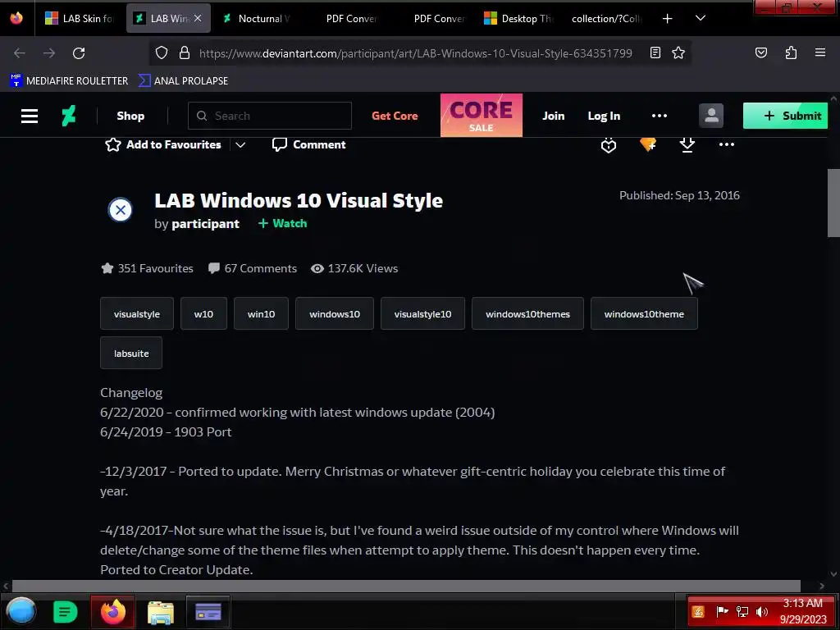Open the Windows Start orb
840x630 pixels.
(21, 611)
